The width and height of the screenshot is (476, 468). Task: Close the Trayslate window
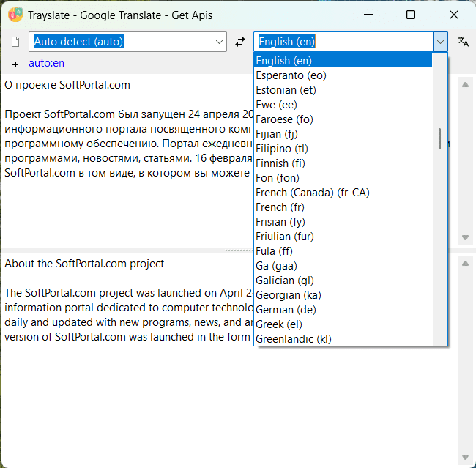(454, 15)
